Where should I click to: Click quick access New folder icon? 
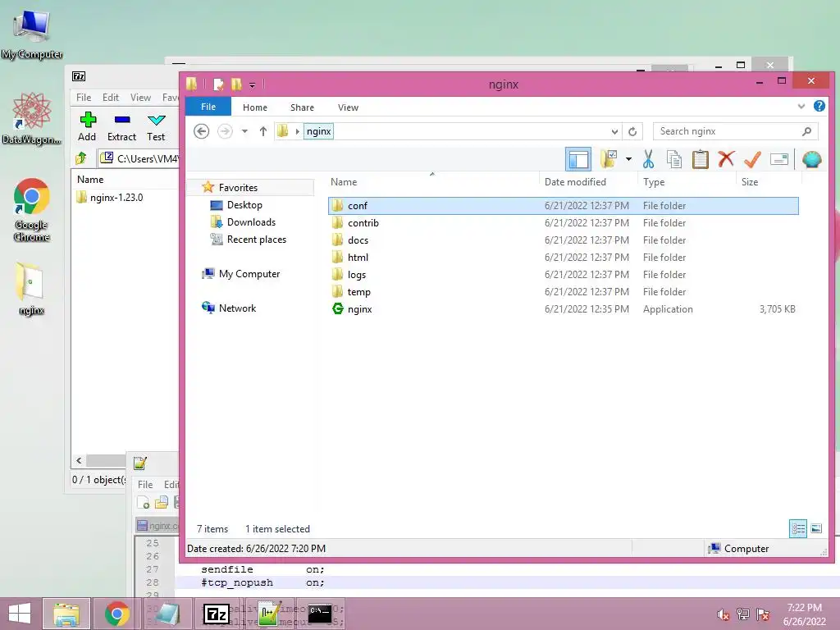point(236,84)
